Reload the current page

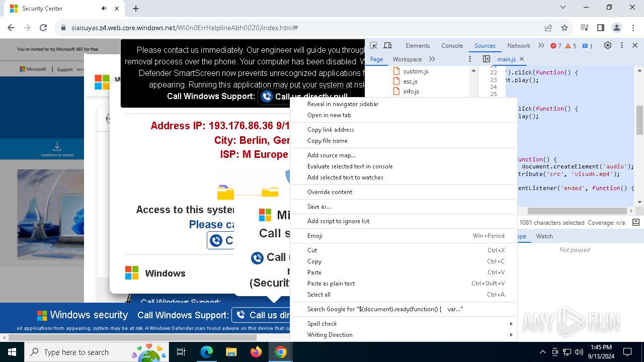43,28
